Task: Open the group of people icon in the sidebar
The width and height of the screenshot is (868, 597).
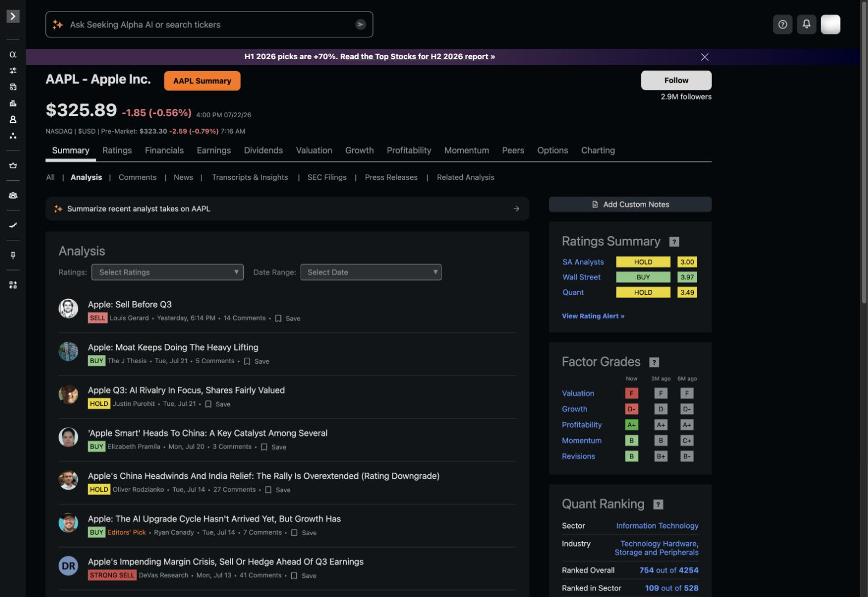Action: pos(13,196)
